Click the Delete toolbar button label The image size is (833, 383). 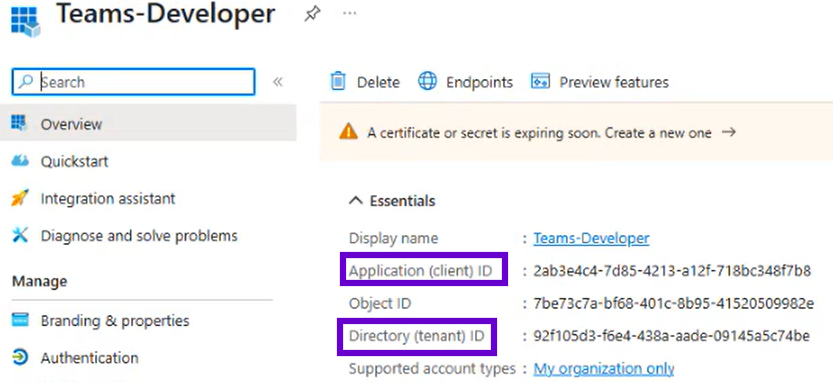pos(378,82)
